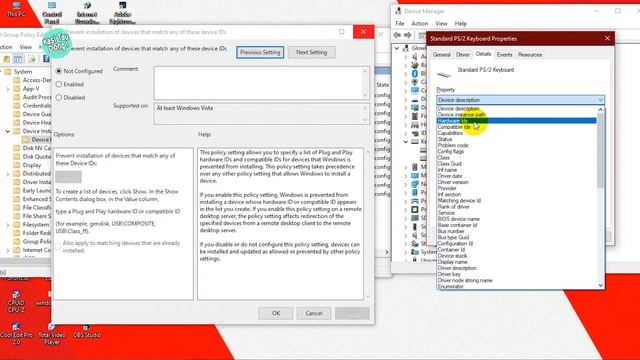Select the Enabled radio button
This screenshot has height=360, width=640.
pos(59,84)
